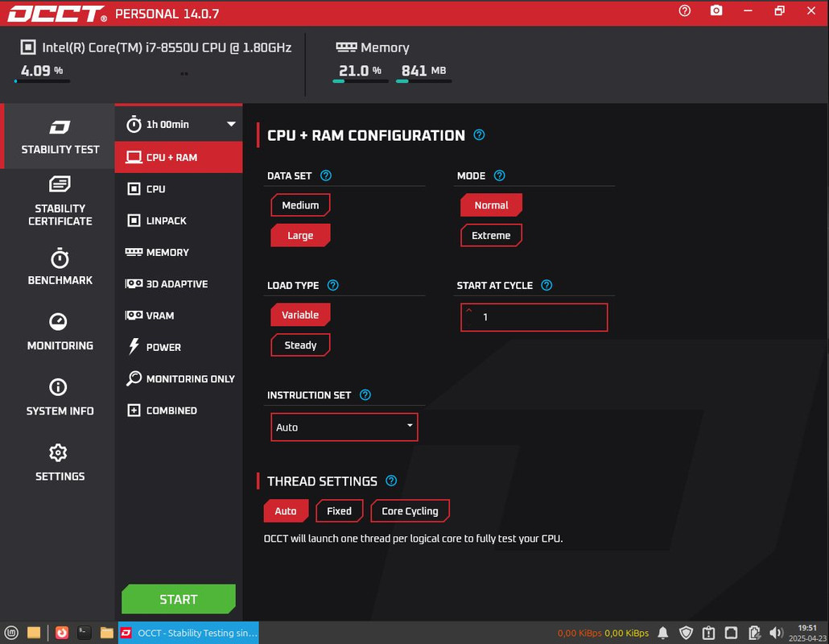Click the Monitoring gauge icon
This screenshot has height=644, width=829.
click(58, 321)
